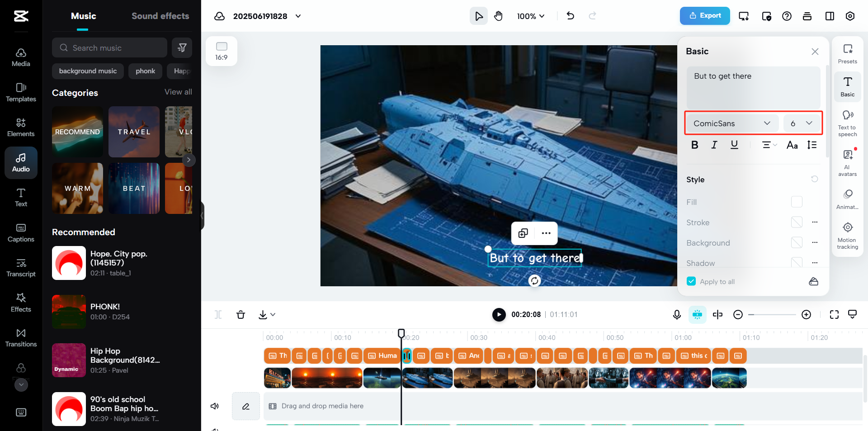Open the 16:9 aspect ratio button

coord(221,51)
